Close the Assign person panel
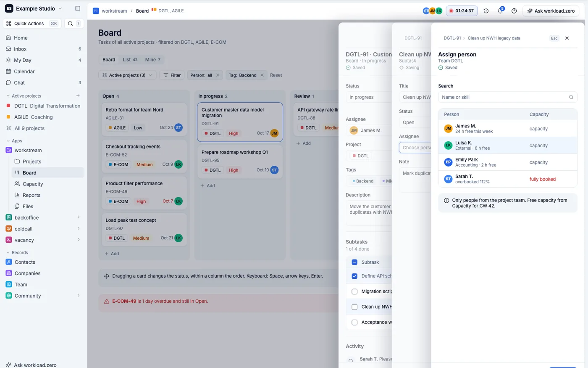The width and height of the screenshot is (588, 368). point(567,38)
